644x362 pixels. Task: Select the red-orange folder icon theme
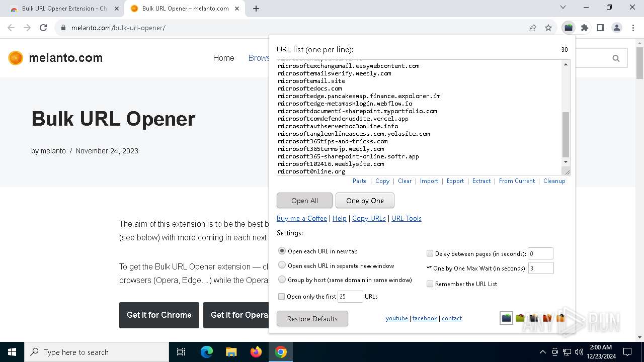547,318
